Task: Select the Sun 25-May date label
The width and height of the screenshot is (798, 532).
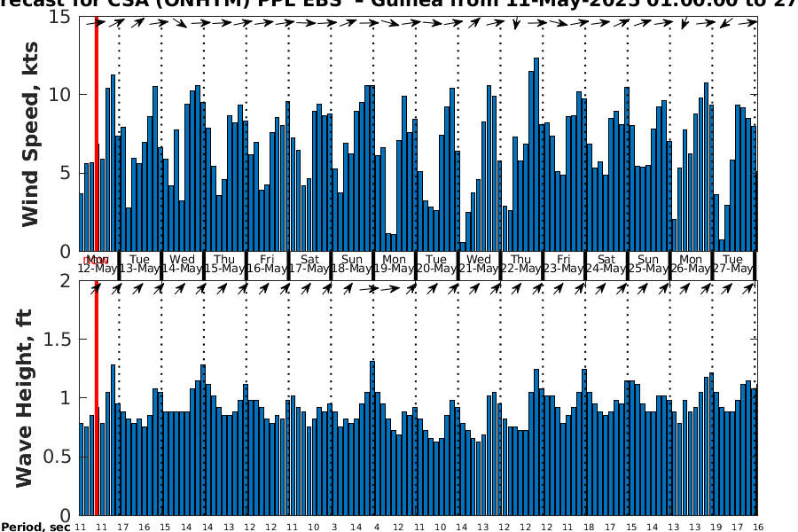Action: 648,263
